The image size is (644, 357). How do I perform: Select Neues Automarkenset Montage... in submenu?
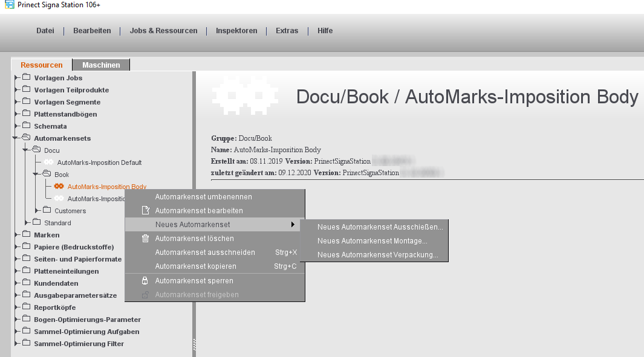tap(374, 241)
